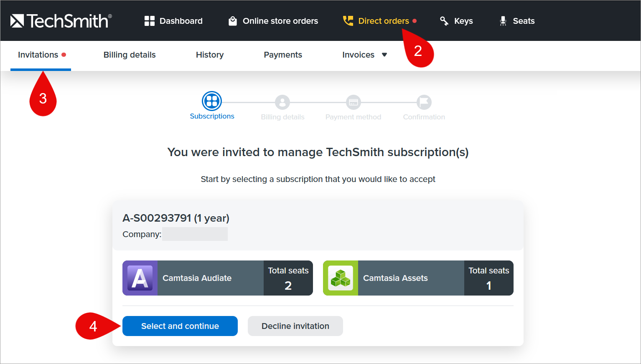Open Online store orders label

pos(280,21)
